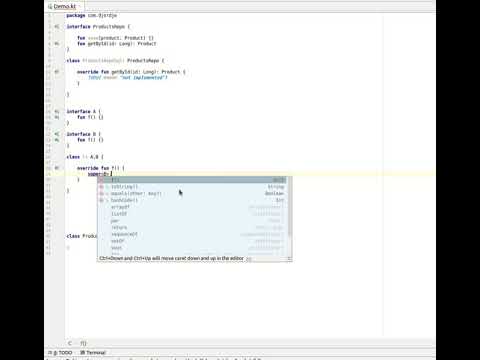480x360 pixels.
Task: Choose hashCode() completion suggestion
Action: pos(192,200)
